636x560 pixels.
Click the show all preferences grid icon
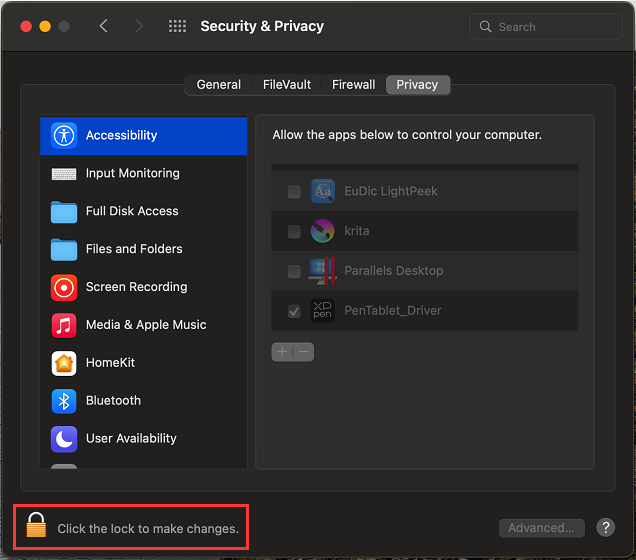tap(177, 26)
